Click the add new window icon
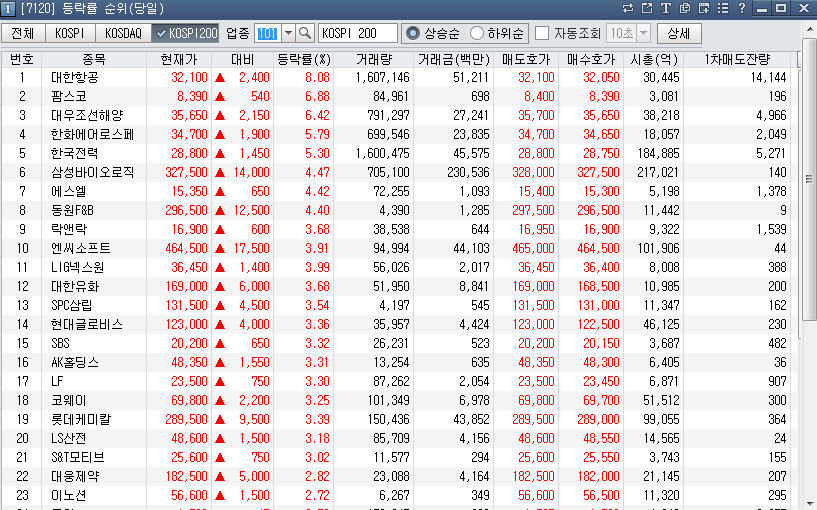Screen dimensions: 817x510 click(704, 8)
